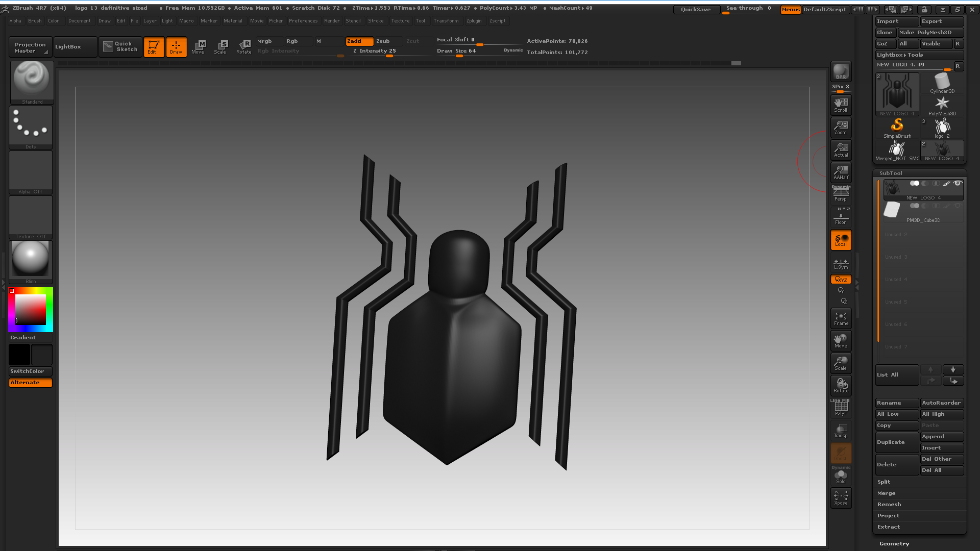The image size is (980, 551).
Task: Open the Zplugin menu
Action: point(474,21)
